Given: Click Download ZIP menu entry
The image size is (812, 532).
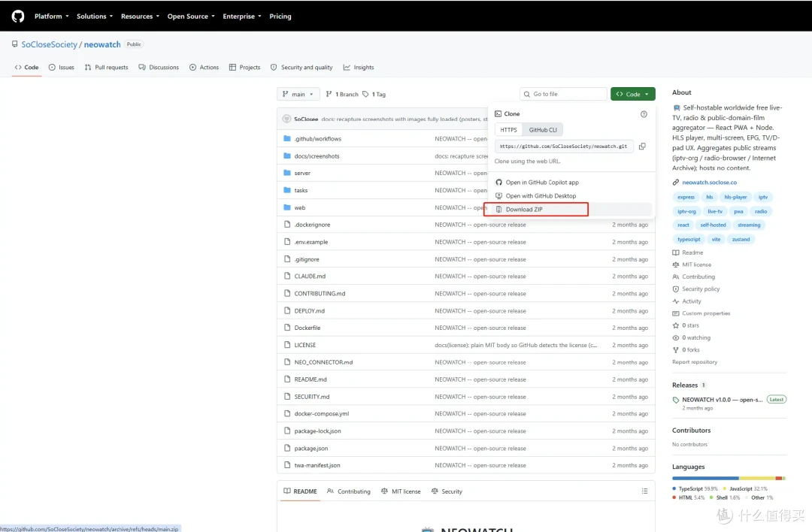Looking at the screenshot, I should click(536, 210).
